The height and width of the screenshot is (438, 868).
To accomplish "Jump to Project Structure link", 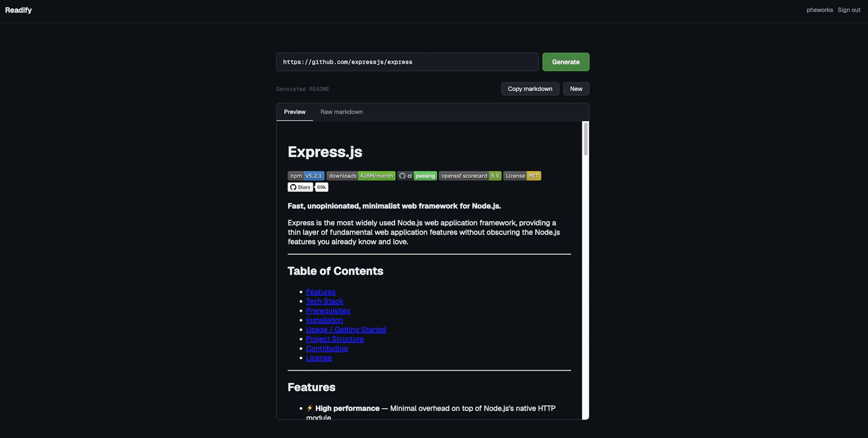I will click(x=335, y=339).
